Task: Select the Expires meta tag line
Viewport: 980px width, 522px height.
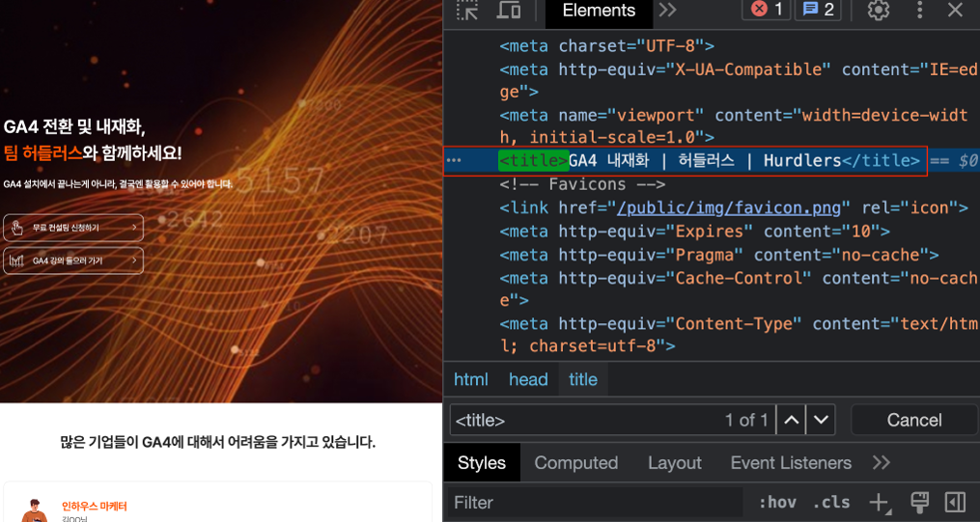Action: tap(694, 232)
